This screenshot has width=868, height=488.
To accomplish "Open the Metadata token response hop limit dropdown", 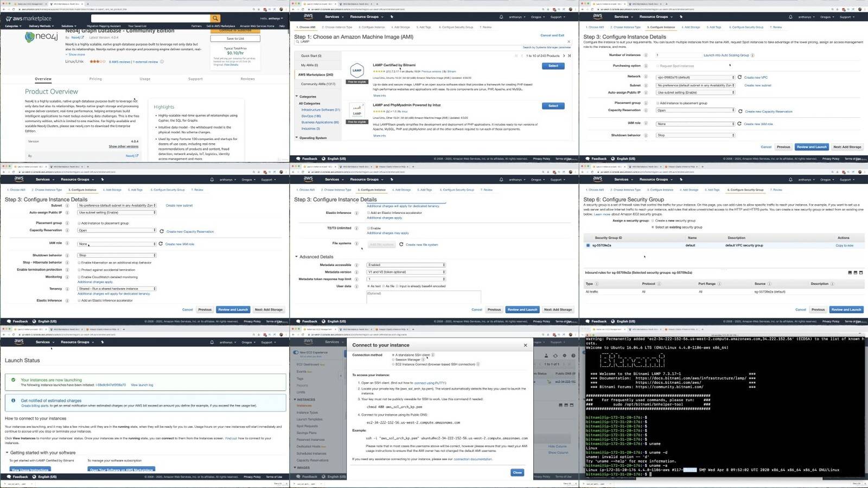I will click(x=406, y=279).
